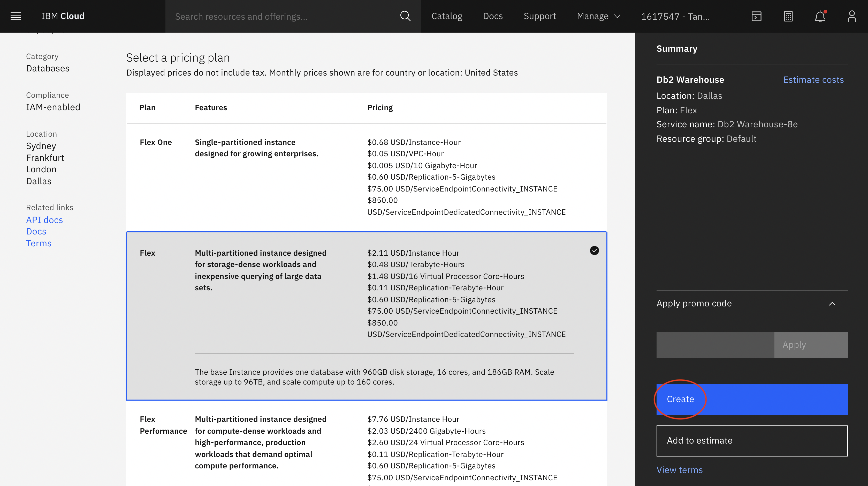The width and height of the screenshot is (868, 486).
Task: Open the hamburger navigation menu
Action: pyautogui.click(x=16, y=16)
